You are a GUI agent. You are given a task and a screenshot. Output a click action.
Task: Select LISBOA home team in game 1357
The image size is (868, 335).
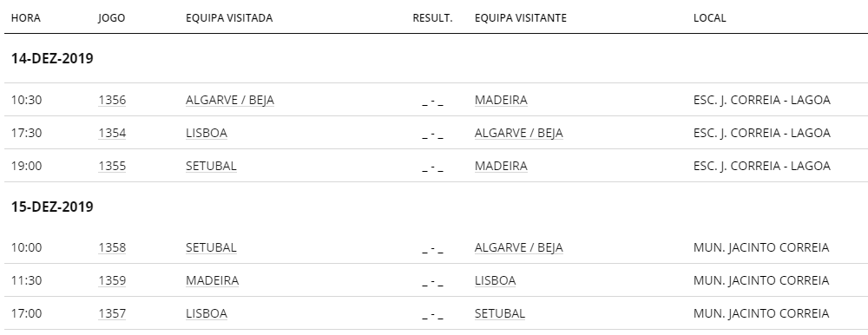pos(207,313)
